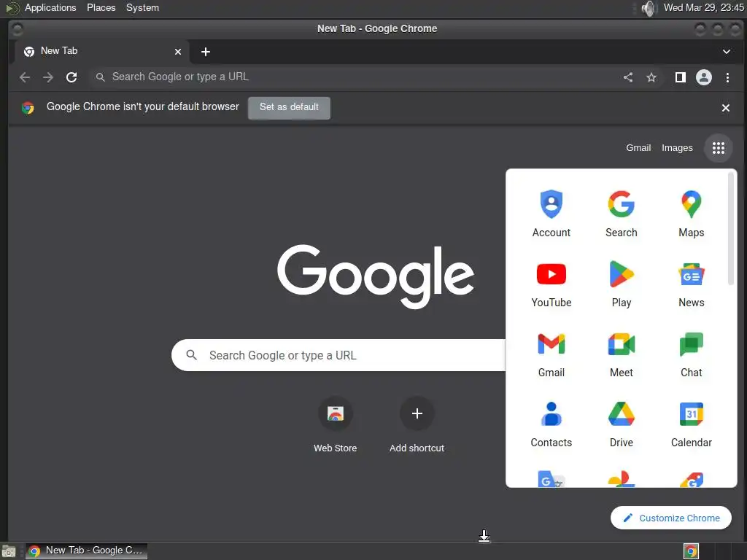The image size is (747, 560).
Task: Open Google Maps app
Action: (x=692, y=214)
